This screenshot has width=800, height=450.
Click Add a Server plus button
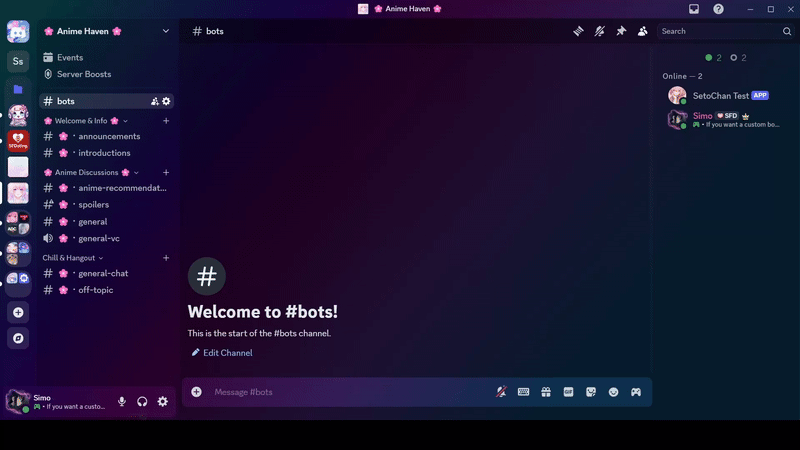coord(18,312)
